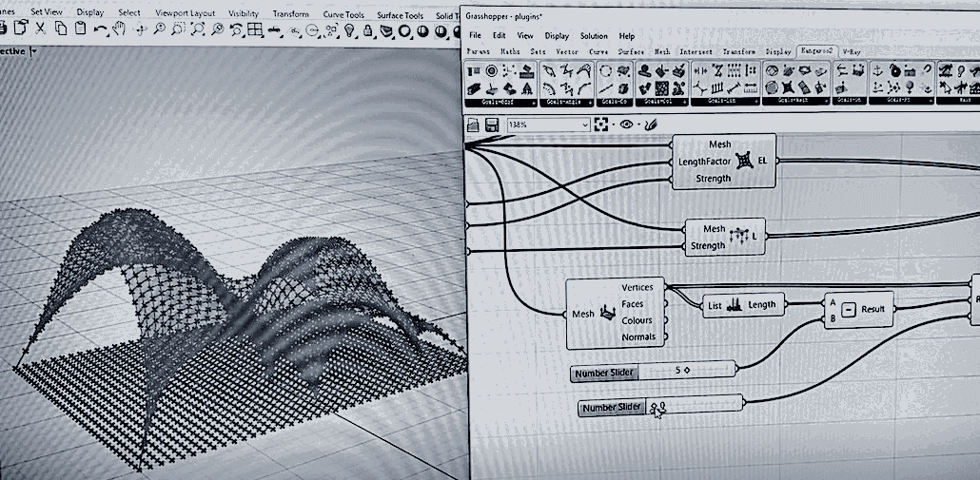Click the concentric circles icon in Goals-6dof panel
980x480 pixels.
491,70
